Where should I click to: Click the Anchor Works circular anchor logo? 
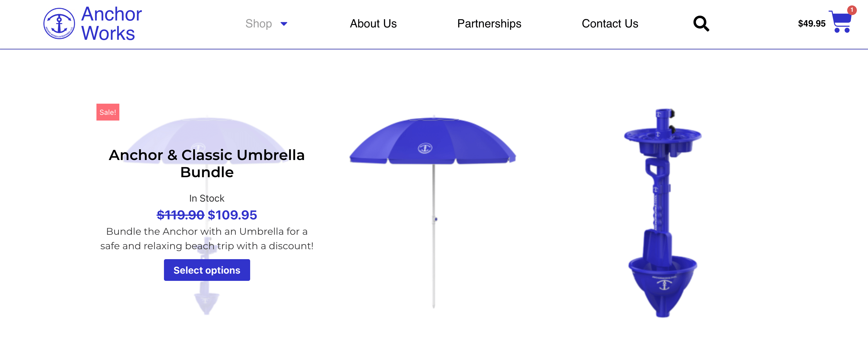click(59, 24)
